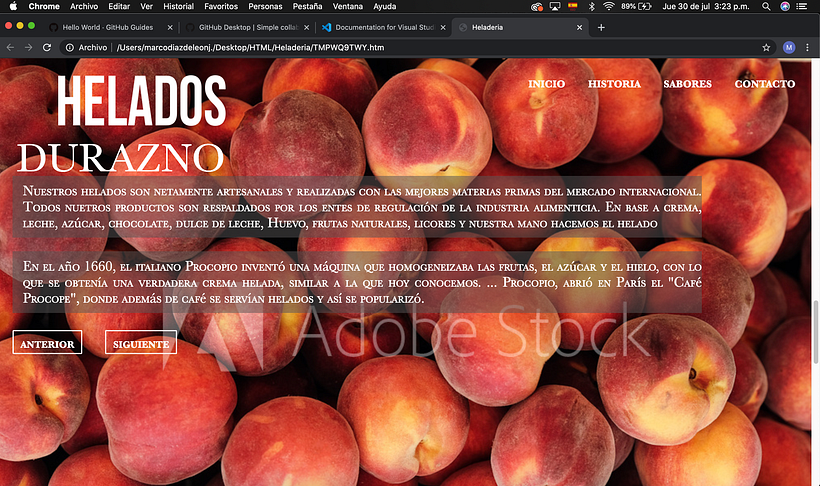Open the Editar menu

pos(119,6)
